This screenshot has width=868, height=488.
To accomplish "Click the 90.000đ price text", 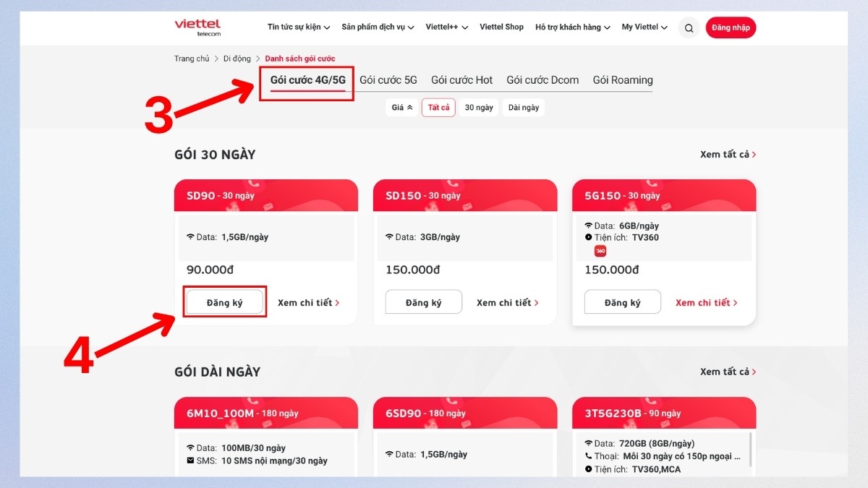I will coord(210,270).
